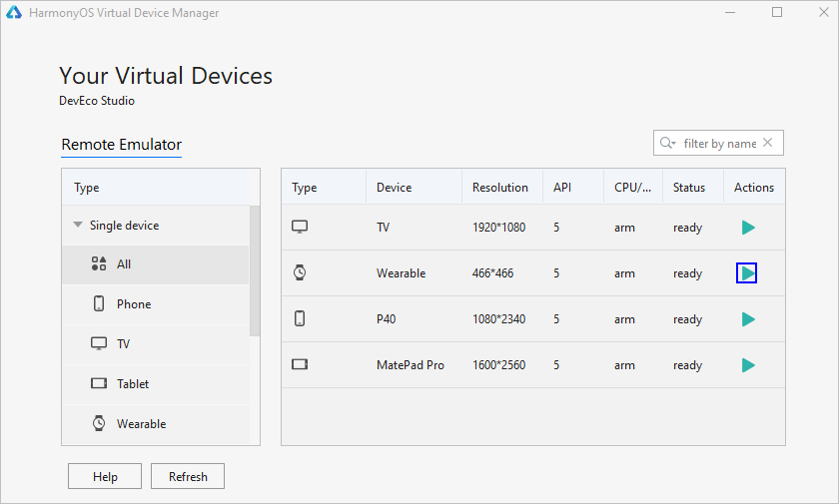Image resolution: width=839 pixels, height=504 pixels.
Task: Click the watch icon in Wearable row
Action: (300, 272)
